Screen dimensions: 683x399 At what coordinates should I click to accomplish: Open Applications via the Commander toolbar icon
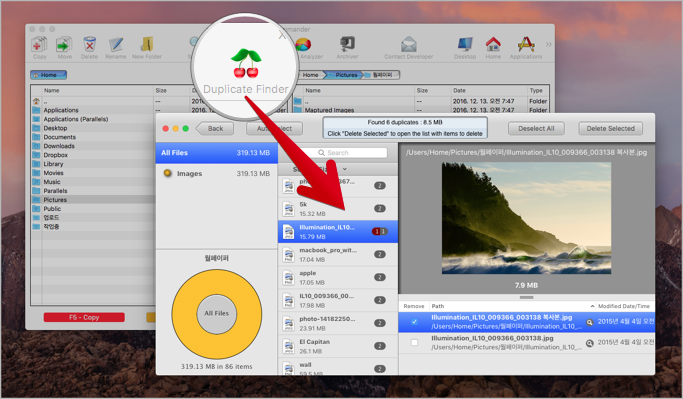pos(526,44)
